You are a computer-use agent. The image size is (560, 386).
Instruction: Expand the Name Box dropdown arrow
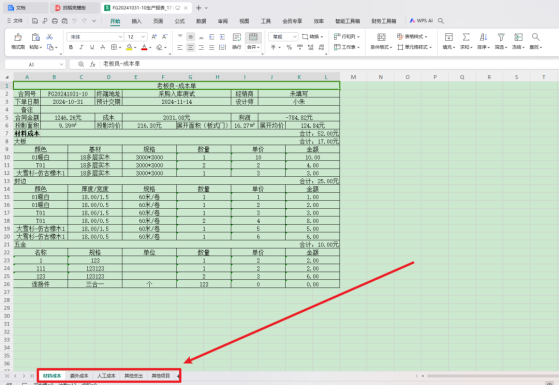pyautogui.click(x=61, y=64)
